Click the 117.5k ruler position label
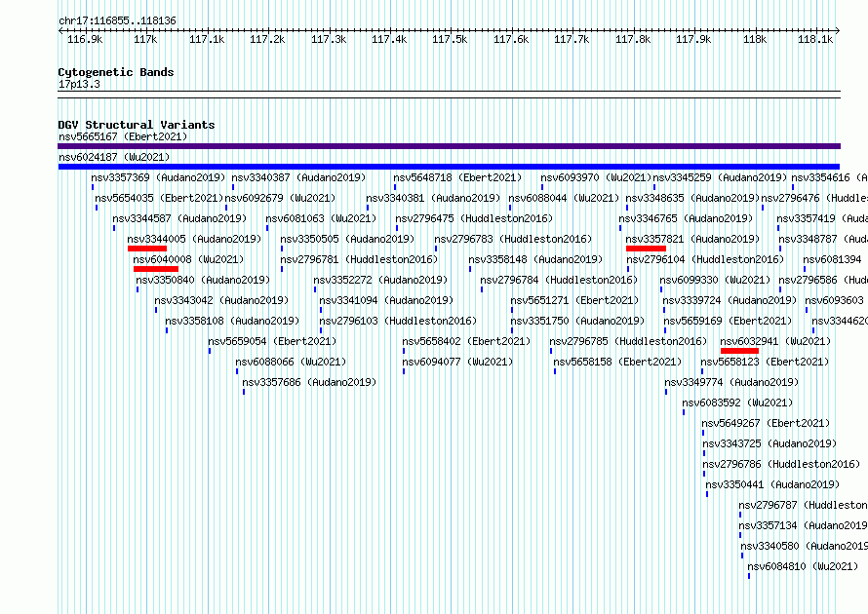Screen dimensions: 868x614 (x=450, y=39)
